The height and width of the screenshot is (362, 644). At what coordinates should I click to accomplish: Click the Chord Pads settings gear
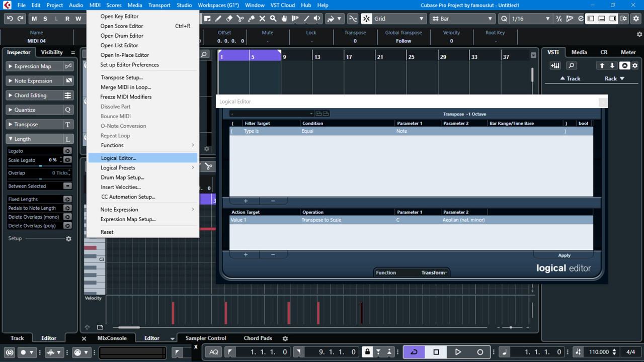285,338
